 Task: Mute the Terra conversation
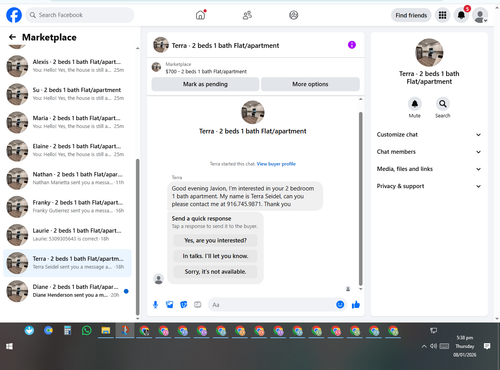pos(415,104)
